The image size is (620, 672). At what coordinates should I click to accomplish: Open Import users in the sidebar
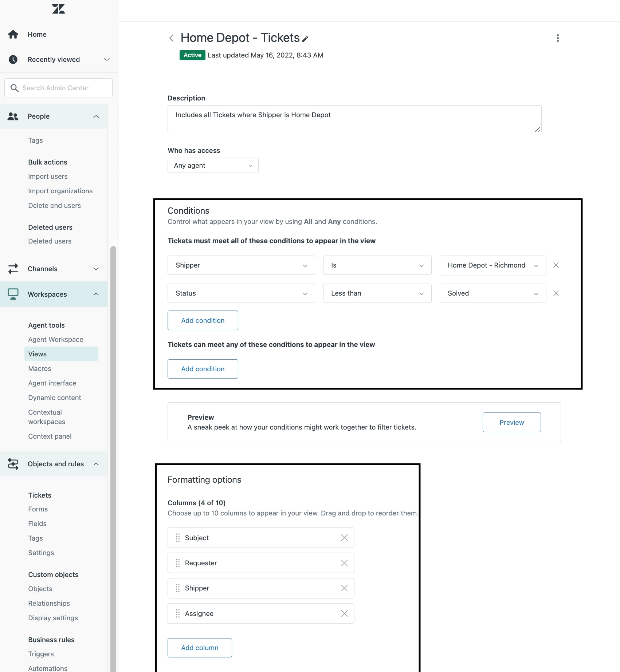click(x=48, y=176)
